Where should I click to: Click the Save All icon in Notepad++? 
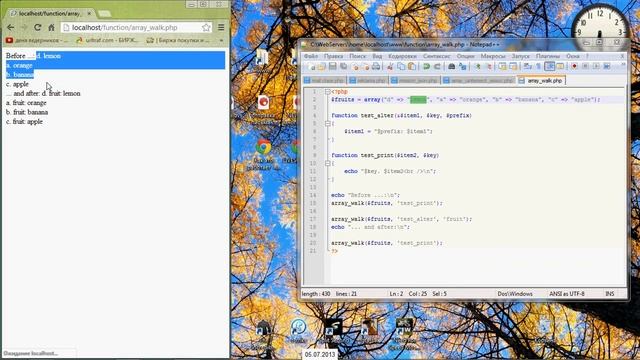tap(343, 67)
